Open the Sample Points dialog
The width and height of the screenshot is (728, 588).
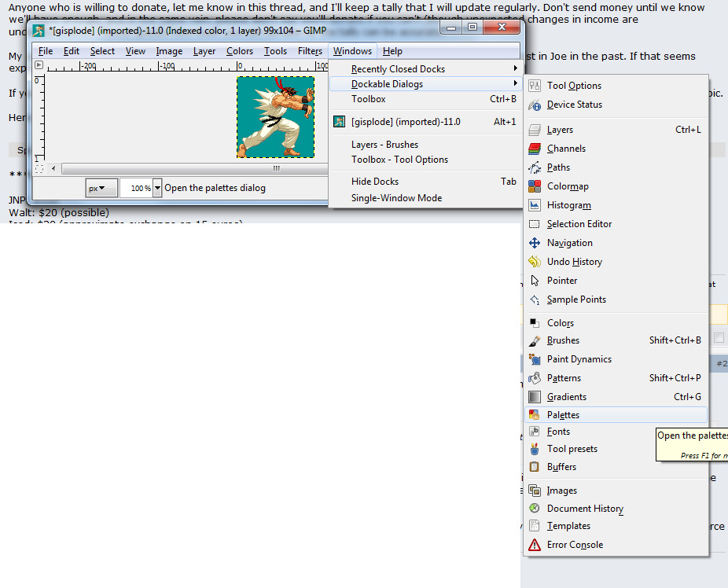pyautogui.click(x=616, y=300)
